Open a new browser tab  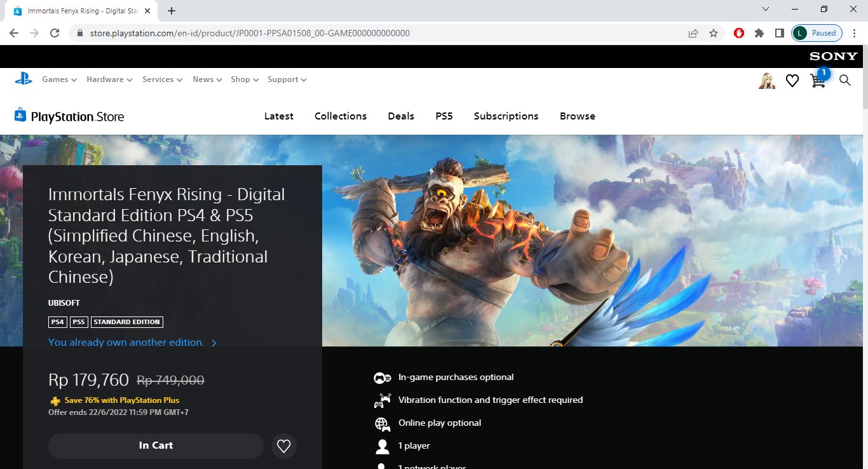(172, 11)
